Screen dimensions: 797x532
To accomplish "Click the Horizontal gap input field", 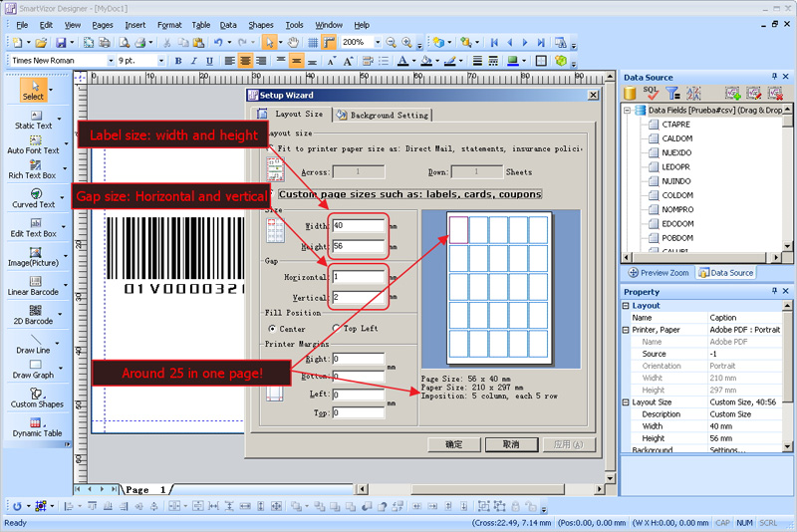I will pos(359,277).
